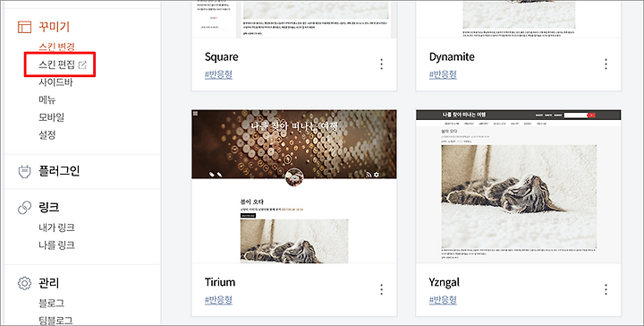Image resolution: width=644 pixels, height=326 pixels.
Task: Open the 플러그인 section
Action: click(59, 171)
